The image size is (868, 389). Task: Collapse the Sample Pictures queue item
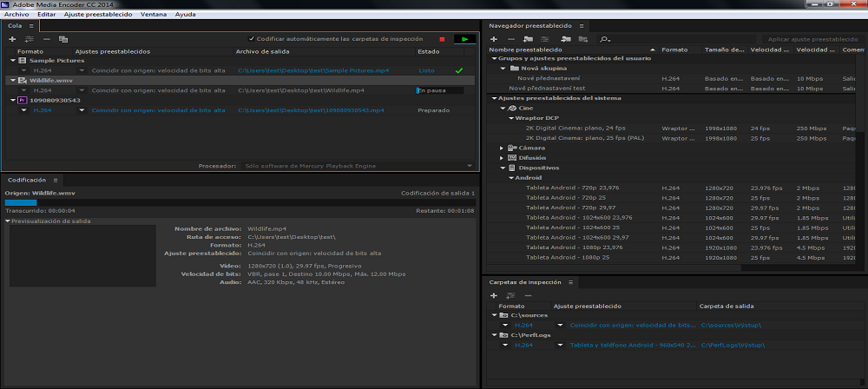tap(13, 61)
